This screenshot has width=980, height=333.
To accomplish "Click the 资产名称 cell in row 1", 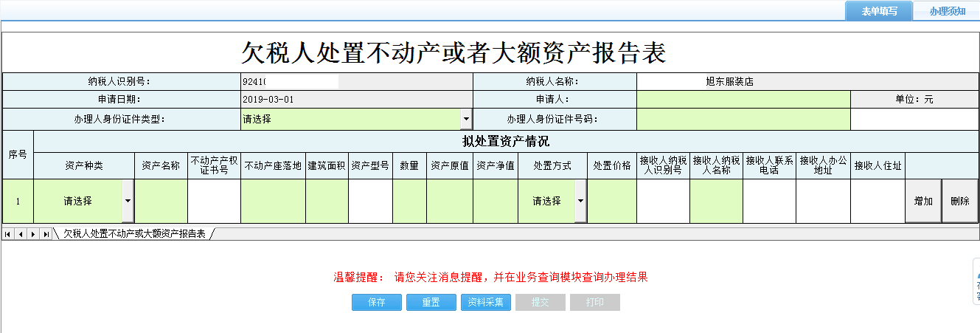I will 161,201.
